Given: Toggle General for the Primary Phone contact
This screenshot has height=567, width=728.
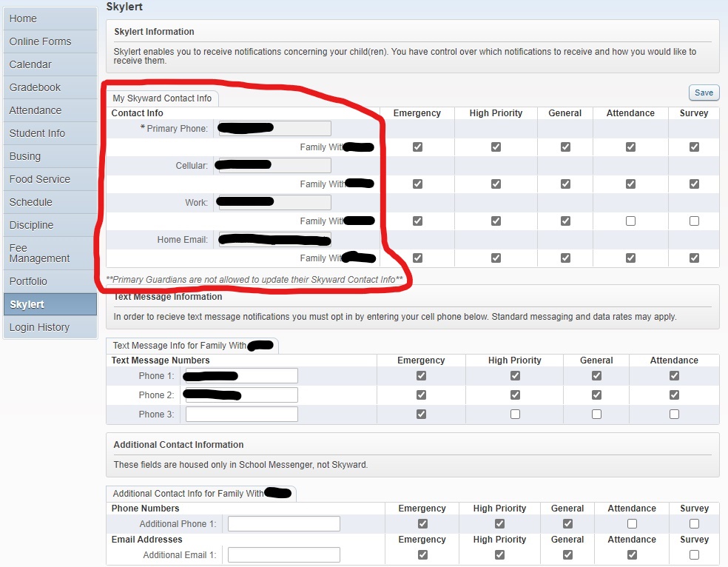Looking at the screenshot, I should click(565, 147).
